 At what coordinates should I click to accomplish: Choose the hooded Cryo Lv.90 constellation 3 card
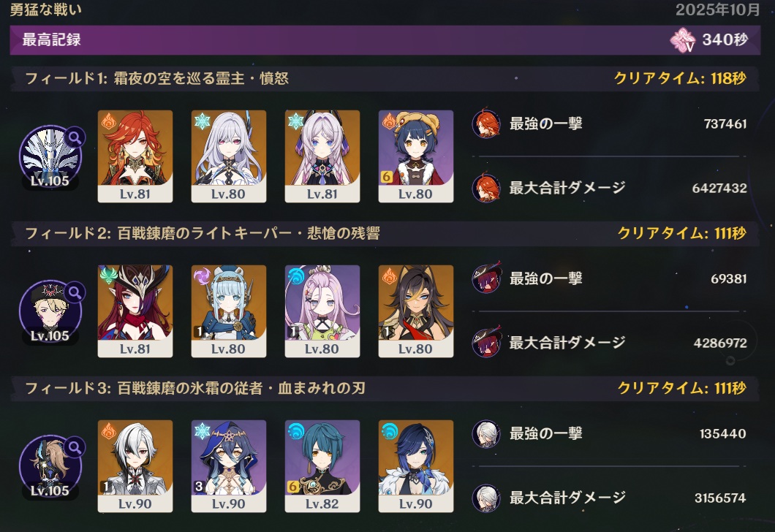228,466
